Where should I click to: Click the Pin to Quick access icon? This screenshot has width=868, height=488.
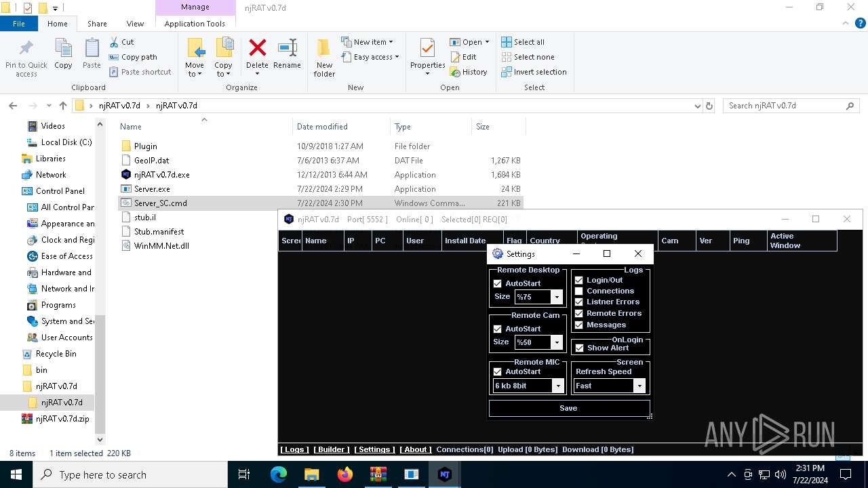tap(26, 49)
